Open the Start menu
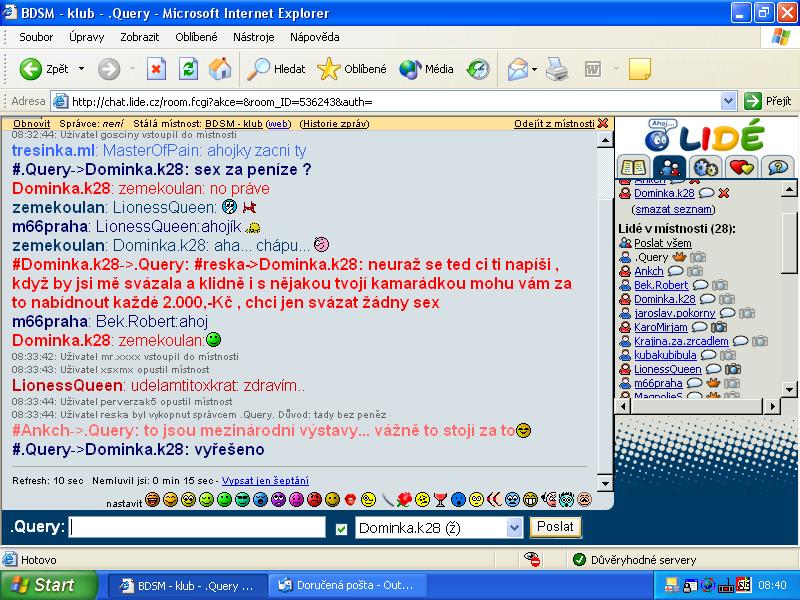Screen dimensions: 800x600 pos(49,585)
